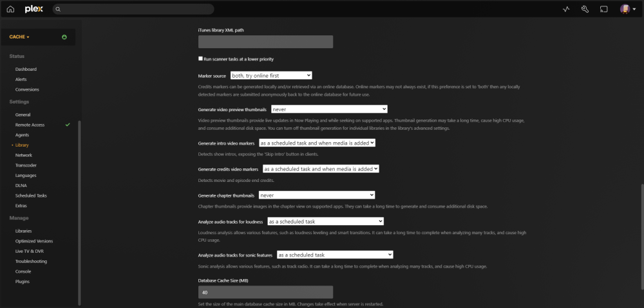
Task: Click the Database Cache Size (MB) label
Action: pos(223,280)
